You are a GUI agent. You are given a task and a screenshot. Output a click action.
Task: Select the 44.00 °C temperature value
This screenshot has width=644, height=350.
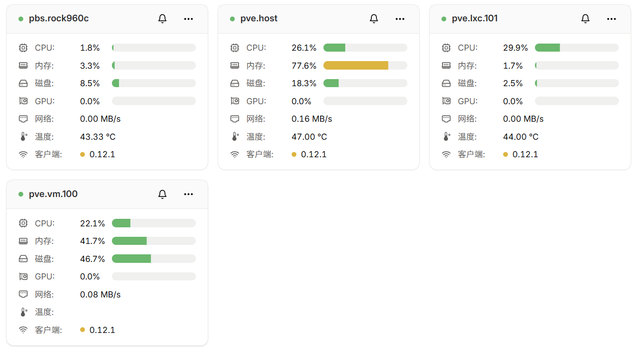(521, 137)
